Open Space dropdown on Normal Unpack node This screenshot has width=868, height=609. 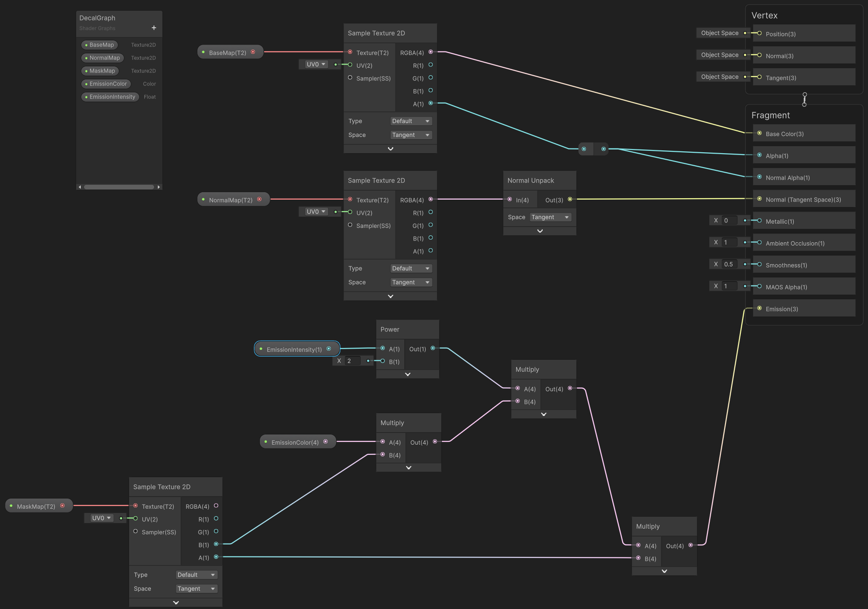tap(551, 217)
